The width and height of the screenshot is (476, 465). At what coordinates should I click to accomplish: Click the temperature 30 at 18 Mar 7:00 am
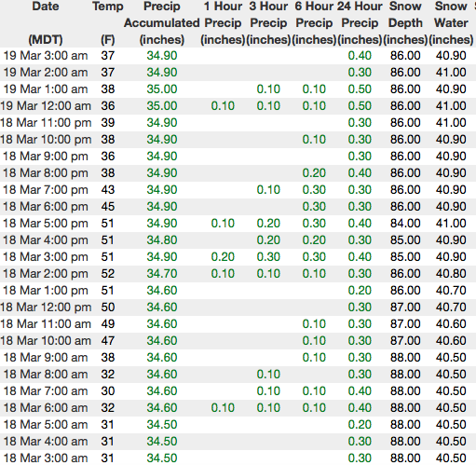(108, 391)
